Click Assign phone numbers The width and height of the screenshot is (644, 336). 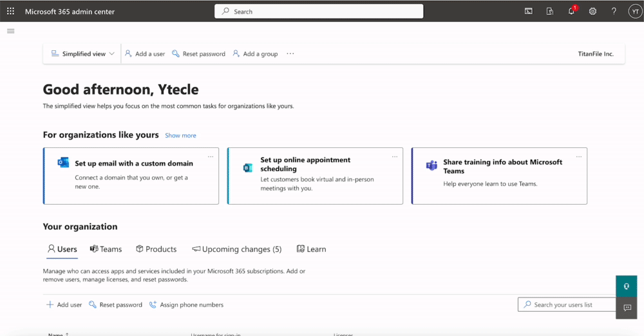pos(186,305)
